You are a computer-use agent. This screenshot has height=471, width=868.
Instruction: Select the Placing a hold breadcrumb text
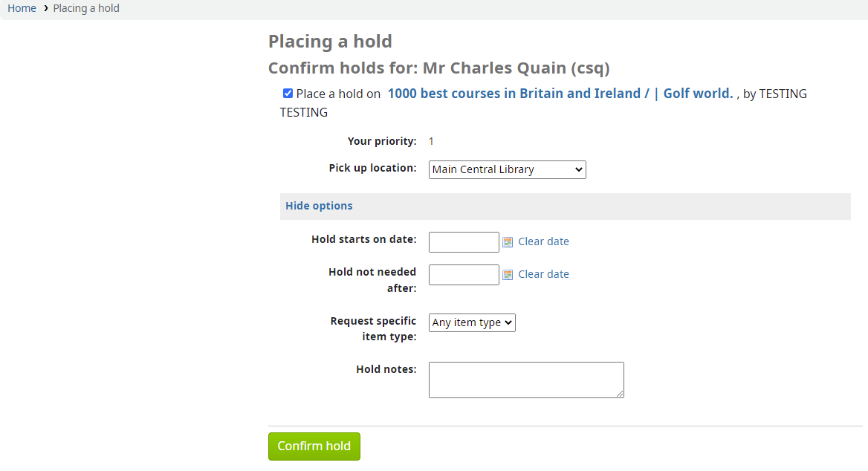[86, 8]
